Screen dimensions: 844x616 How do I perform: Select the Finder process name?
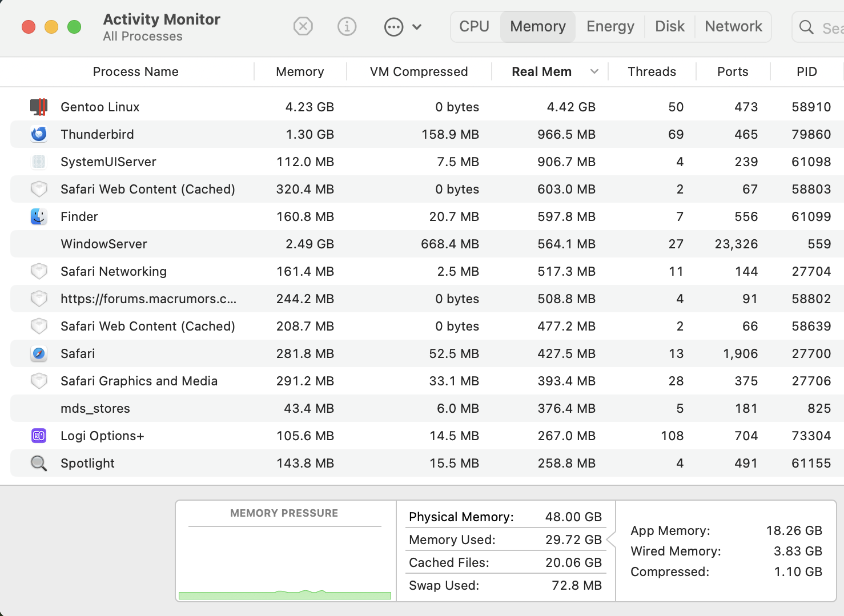79,216
